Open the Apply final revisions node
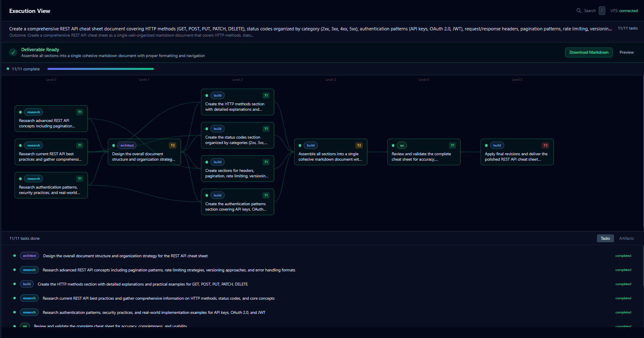 (x=517, y=152)
